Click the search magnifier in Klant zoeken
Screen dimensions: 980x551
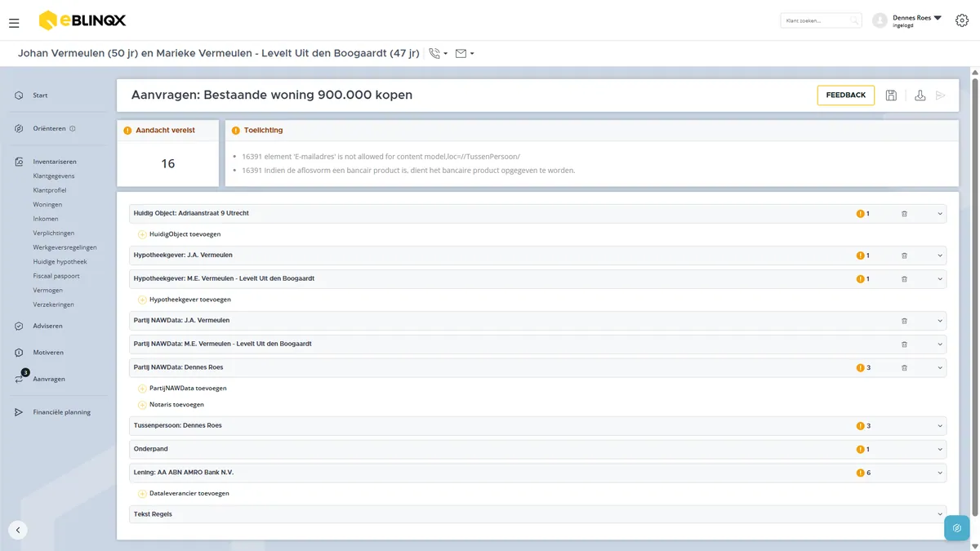pos(854,20)
